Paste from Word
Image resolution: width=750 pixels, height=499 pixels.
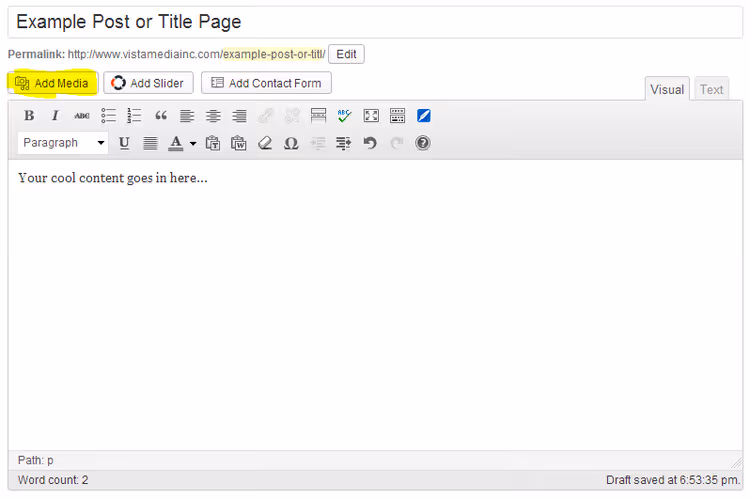tap(239, 143)
